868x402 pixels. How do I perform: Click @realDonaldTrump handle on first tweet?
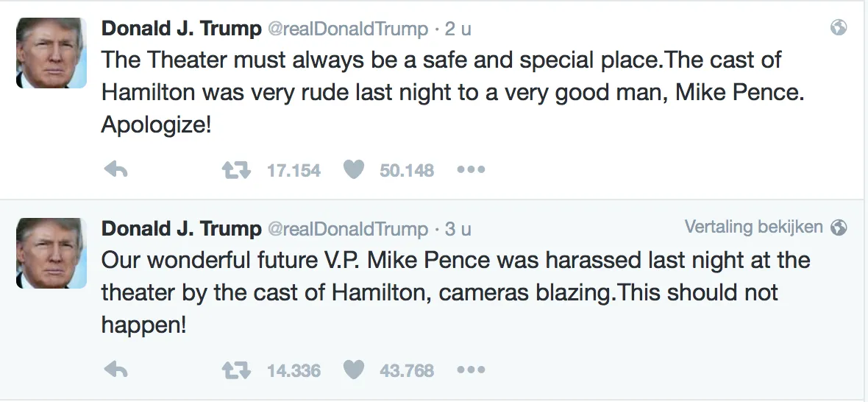(x=348, y=29)
